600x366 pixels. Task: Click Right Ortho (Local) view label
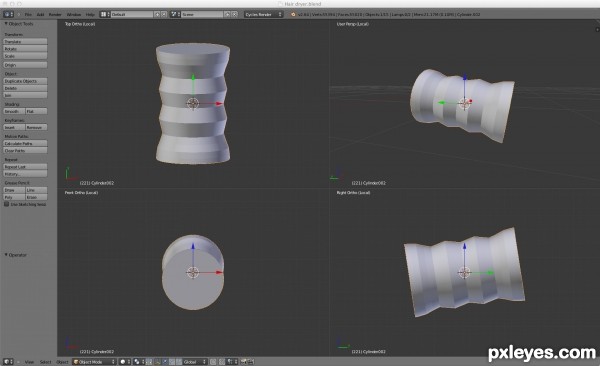click(353, 193)
